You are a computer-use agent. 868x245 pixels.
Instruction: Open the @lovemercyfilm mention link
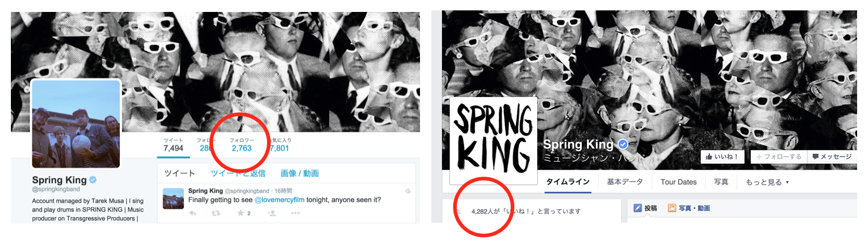[279, 200]
